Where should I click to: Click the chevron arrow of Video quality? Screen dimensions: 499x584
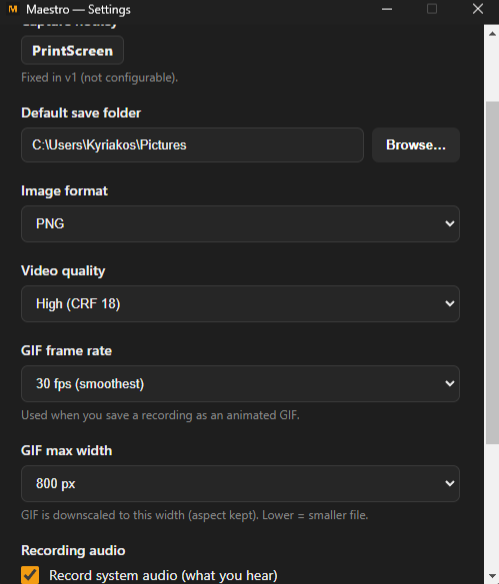[x=449, y=304]
